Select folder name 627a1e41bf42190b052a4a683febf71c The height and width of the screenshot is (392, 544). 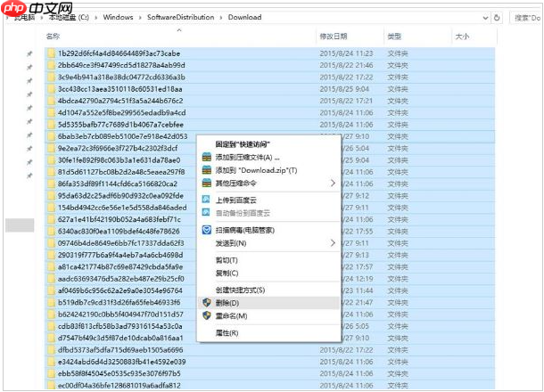(x=119, y=219)
